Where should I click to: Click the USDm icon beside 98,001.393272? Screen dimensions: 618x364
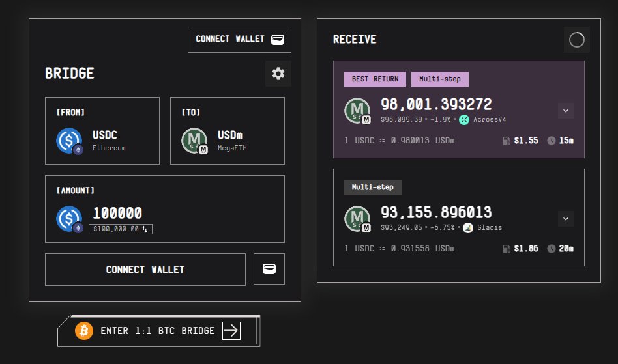(357, 111)
